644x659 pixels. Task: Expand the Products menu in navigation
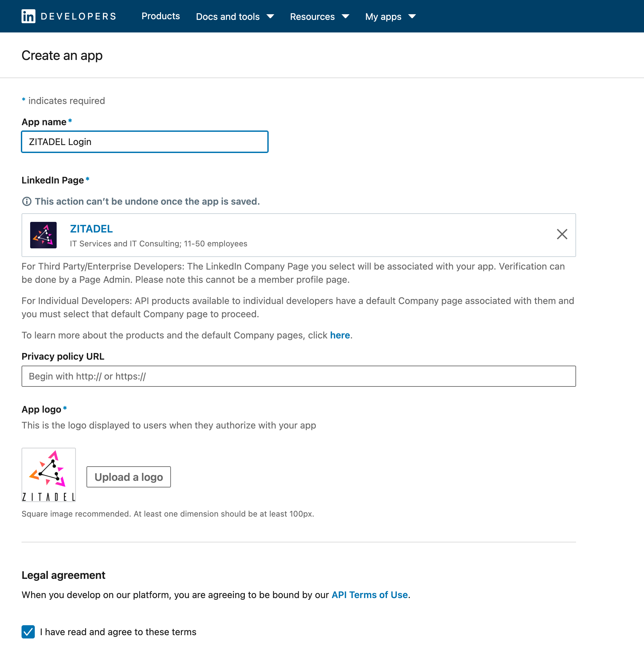[x=160, y=17]
